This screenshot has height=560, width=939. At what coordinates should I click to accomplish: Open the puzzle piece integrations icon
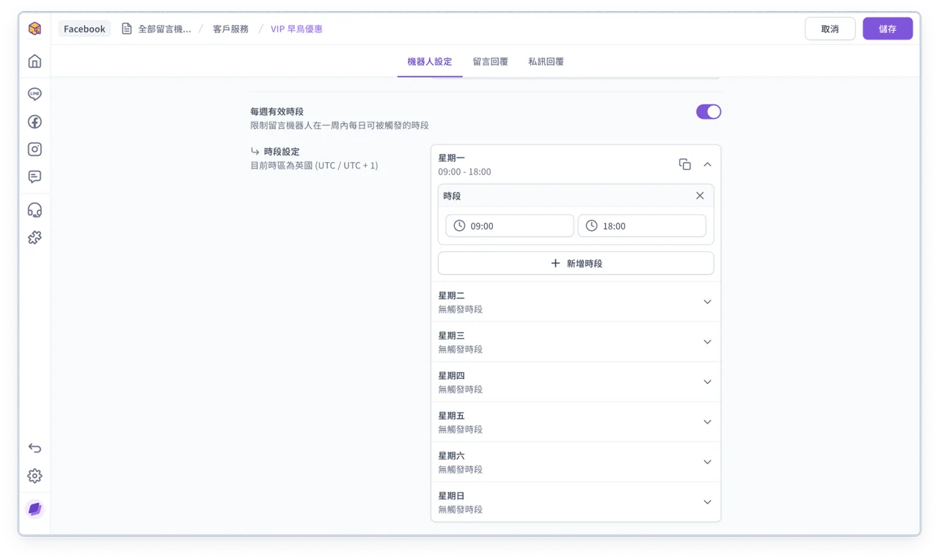(34, 237)
